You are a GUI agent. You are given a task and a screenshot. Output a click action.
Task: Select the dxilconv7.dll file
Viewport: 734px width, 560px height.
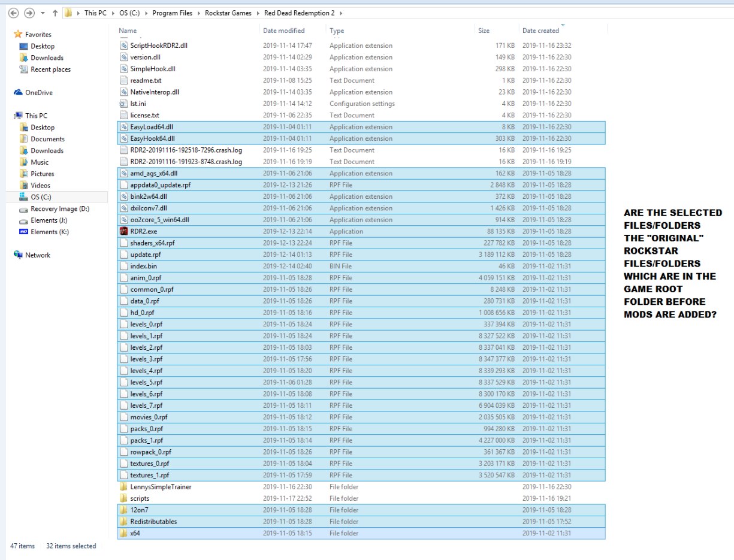(x=361, y=208)
